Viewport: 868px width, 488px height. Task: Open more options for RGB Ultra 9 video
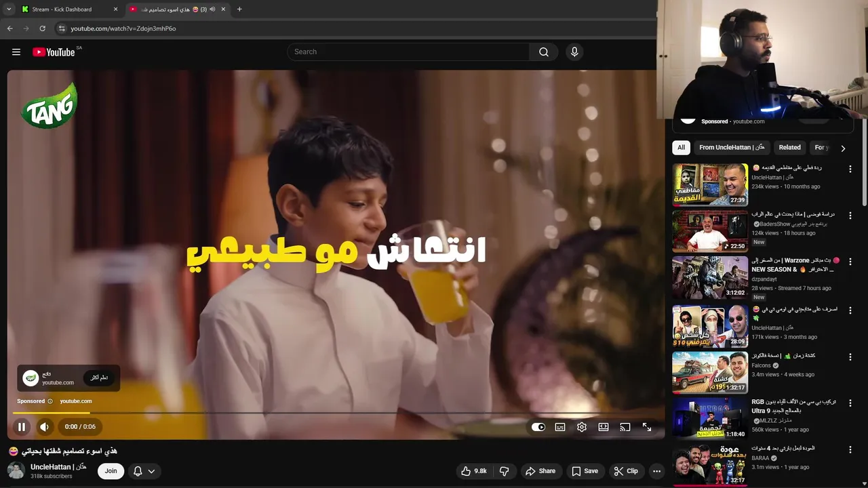point(850,403)
